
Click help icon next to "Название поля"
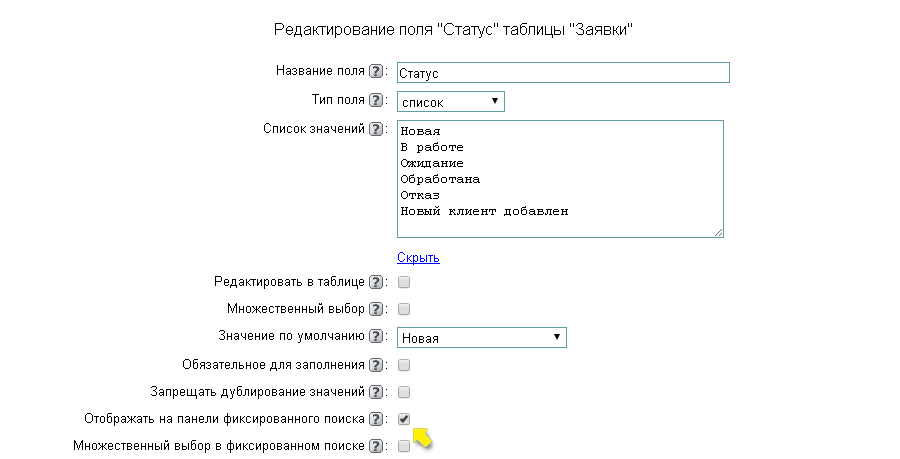pyautogui.click(x=376, y=72)
